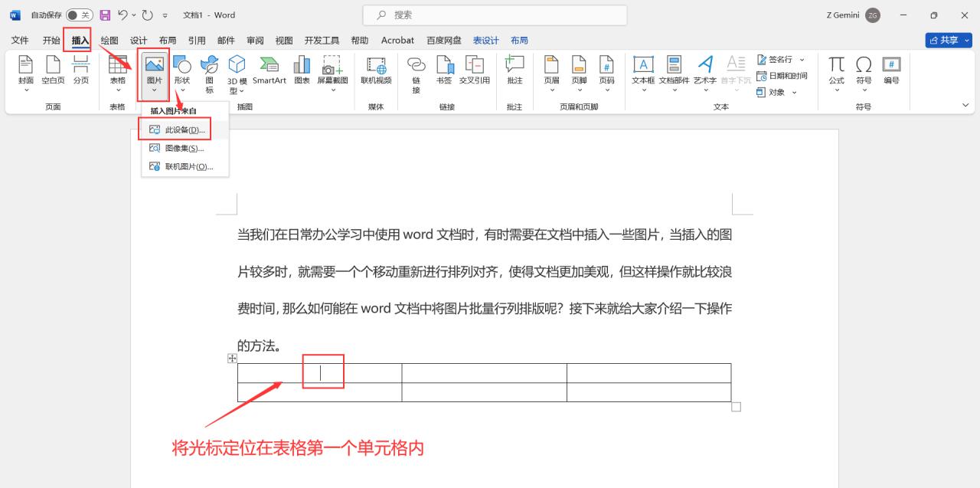The width and height of the screenshot is (980, 488).
Task: Collapse the ribbon with the chevron
Action: (965, 106)
